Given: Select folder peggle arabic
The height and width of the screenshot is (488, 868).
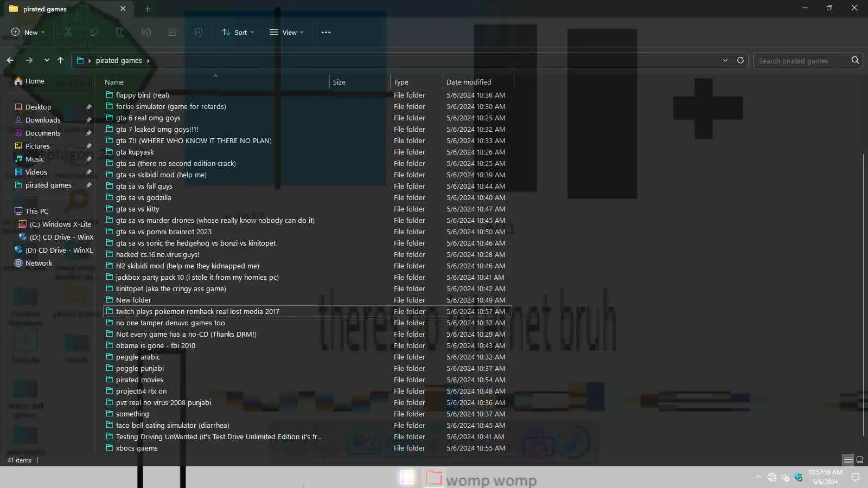Looking at the screenshot, I should pos(307,357).
